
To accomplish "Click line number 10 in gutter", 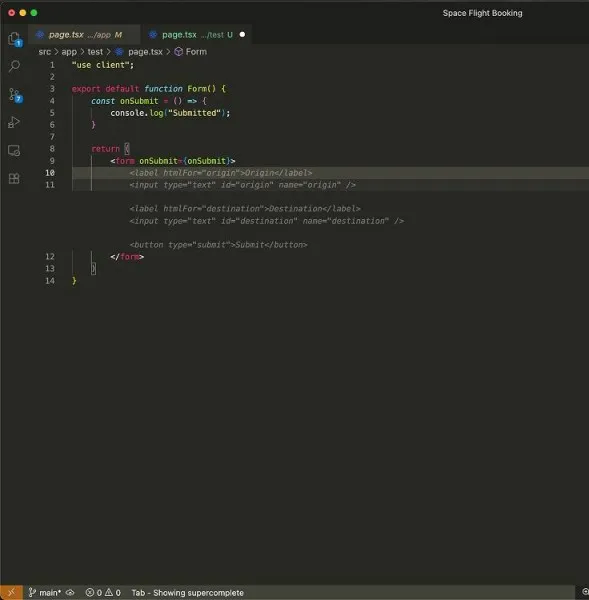I will coord(50,173).
